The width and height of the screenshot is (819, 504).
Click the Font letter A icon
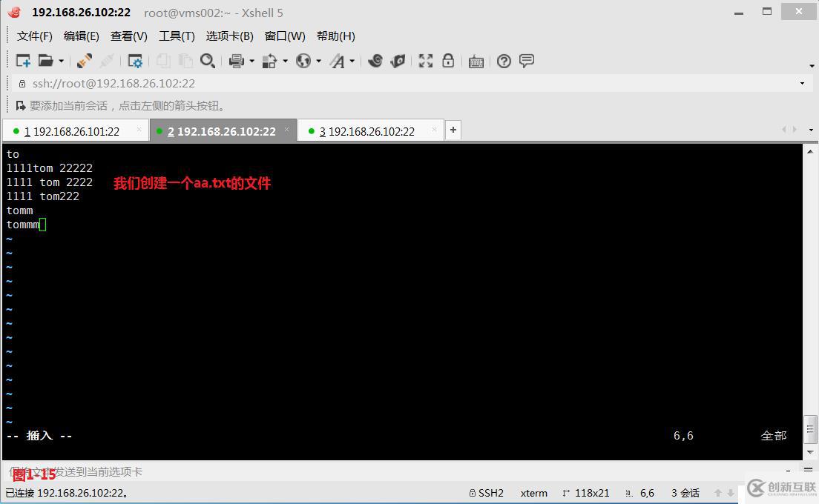pyautogui.click(x=338, y=61)
